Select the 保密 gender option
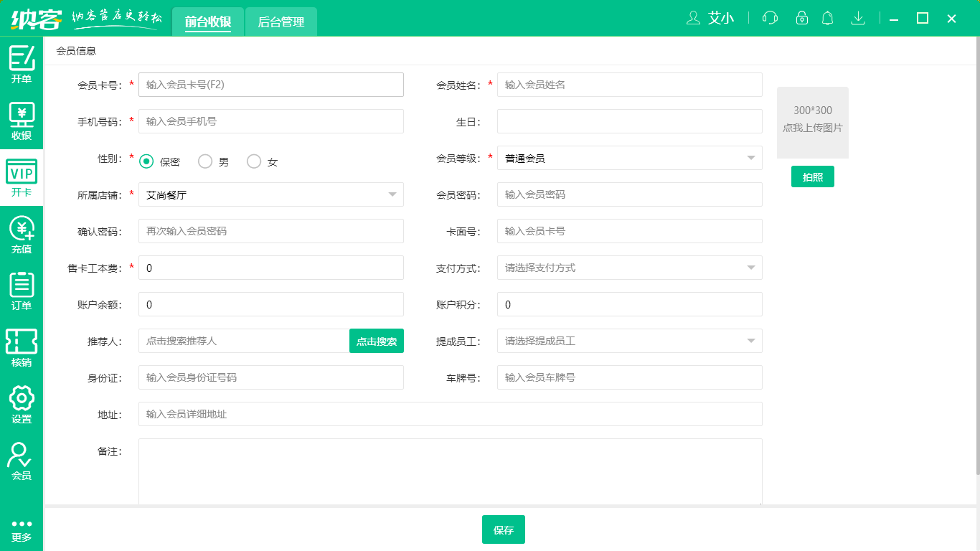 click(147, 161)
